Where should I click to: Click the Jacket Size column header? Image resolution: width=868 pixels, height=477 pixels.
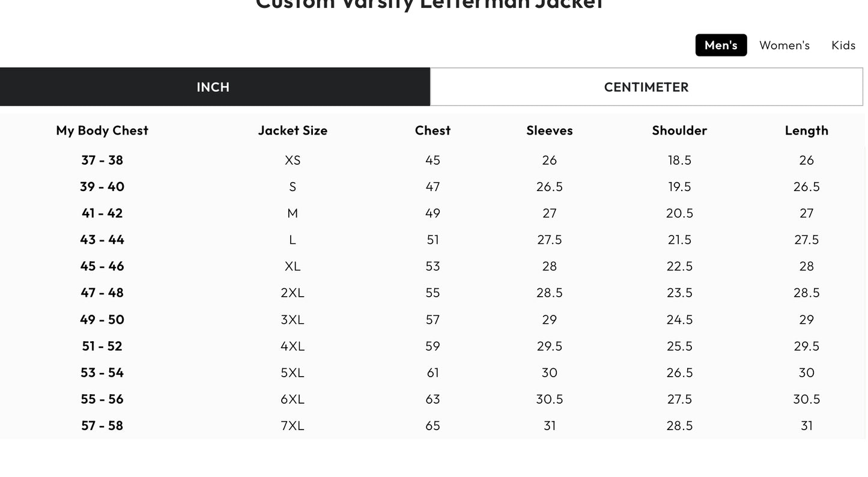(x=293, y=129)
